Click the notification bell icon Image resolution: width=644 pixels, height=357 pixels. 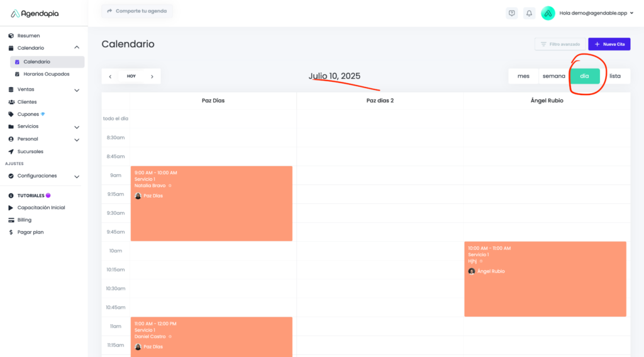[x=529, y=13]
